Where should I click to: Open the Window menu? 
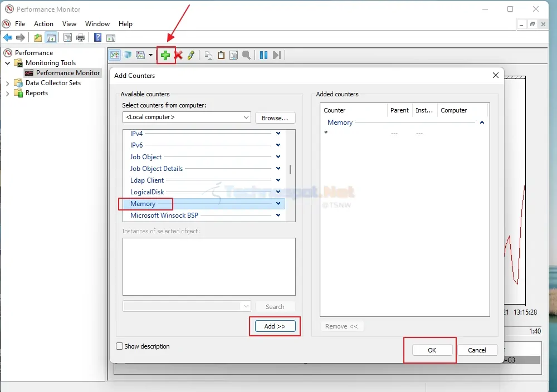(x=97, y=24)
